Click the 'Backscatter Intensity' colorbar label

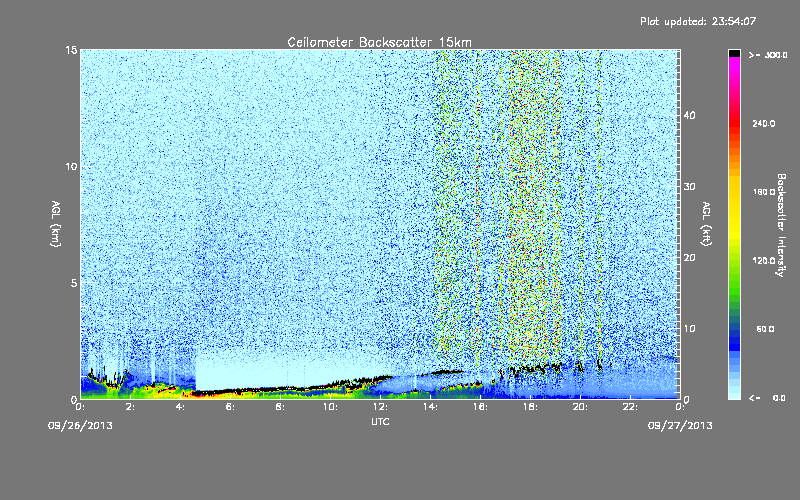click(781, 225)
